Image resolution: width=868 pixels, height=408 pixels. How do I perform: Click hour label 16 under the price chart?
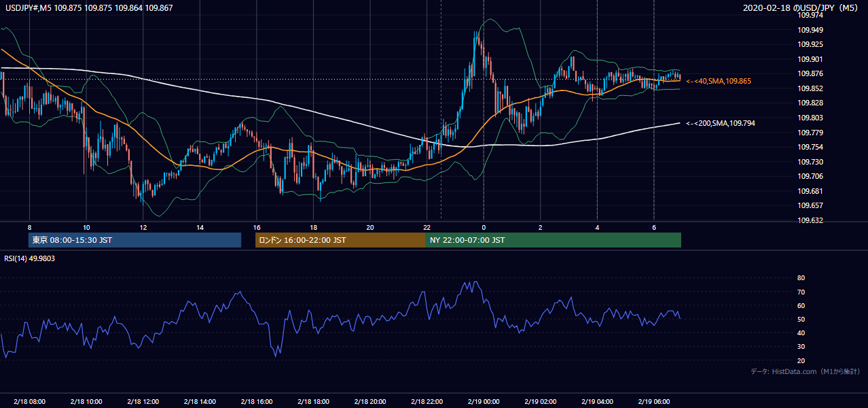pyautogui.click(x=257, y=228)
